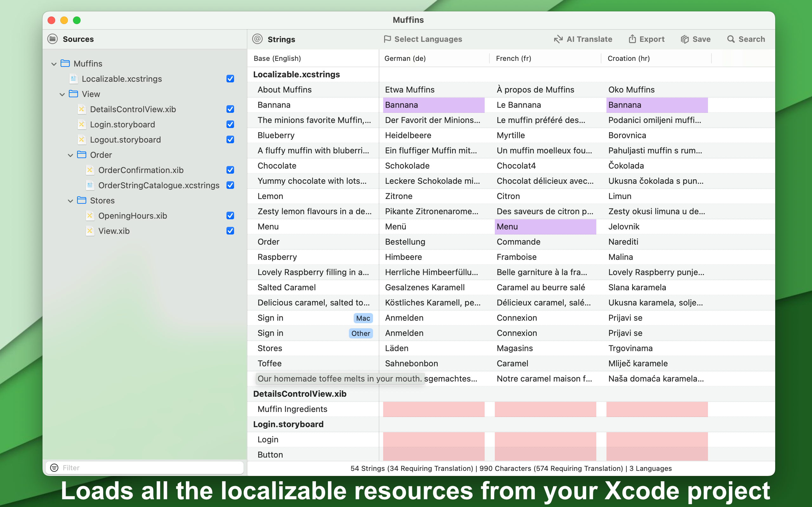Click the Select Languages flag icon
Viewport: 812px width, 507px height.
tap(387, 39)
